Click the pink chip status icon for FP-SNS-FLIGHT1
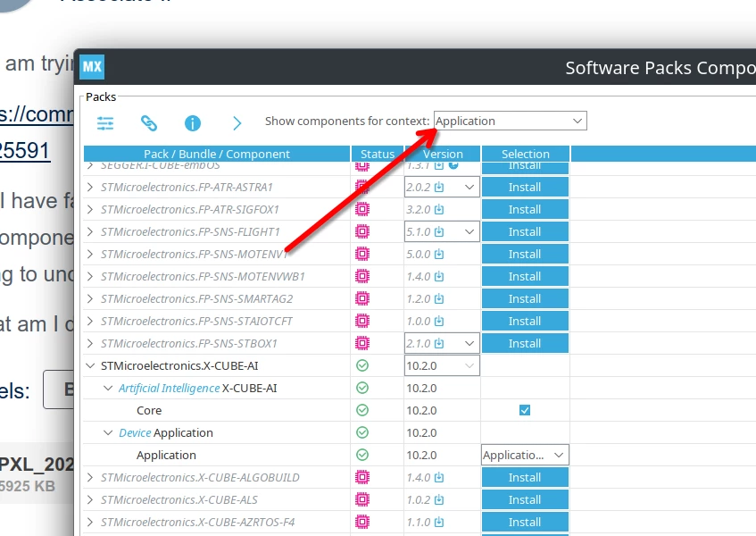Viewport: 756px width, 536px height. [362, 232]
